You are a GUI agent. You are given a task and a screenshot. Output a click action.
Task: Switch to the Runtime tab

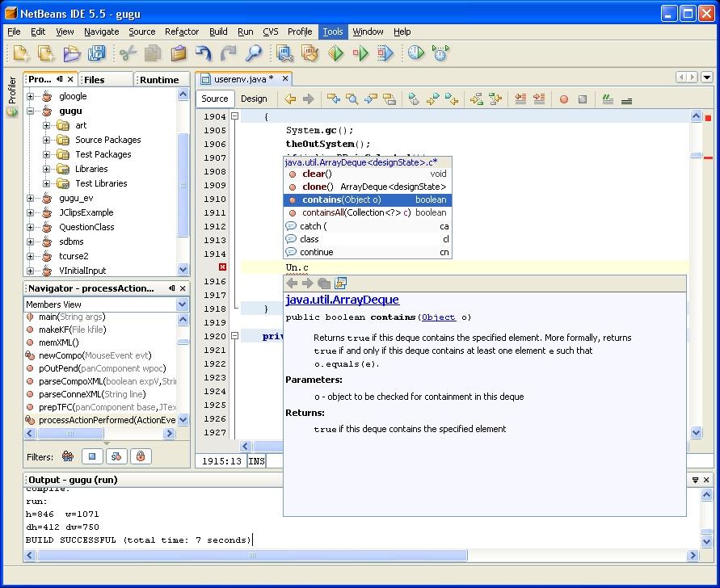tap(161, 79)
